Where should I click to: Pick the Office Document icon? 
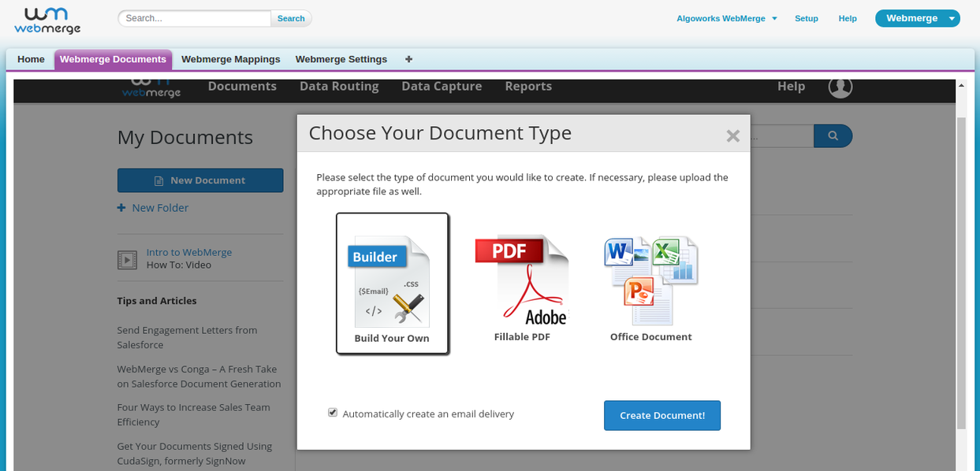point(650,280)
